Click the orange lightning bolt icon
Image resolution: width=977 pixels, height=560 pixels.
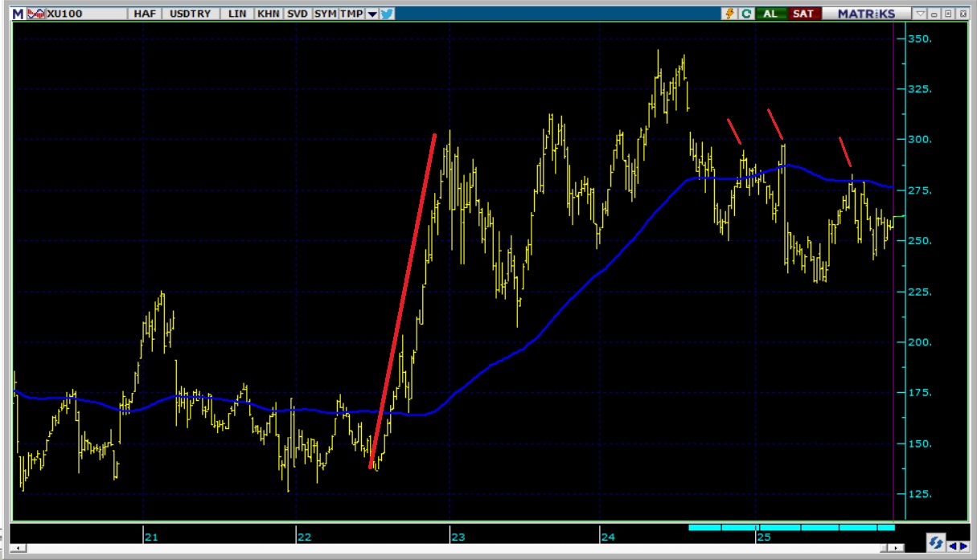[x=730, y=14]
